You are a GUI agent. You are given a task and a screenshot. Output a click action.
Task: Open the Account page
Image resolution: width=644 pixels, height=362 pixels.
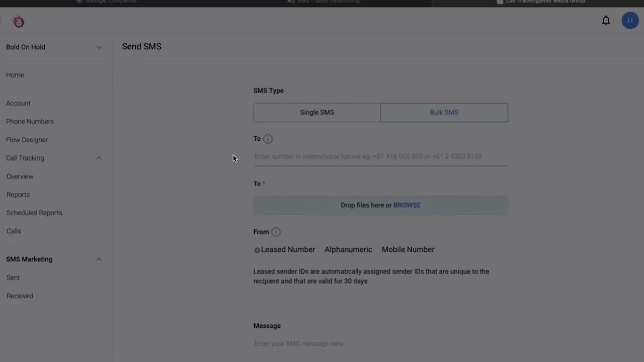(x=18, y=103)
